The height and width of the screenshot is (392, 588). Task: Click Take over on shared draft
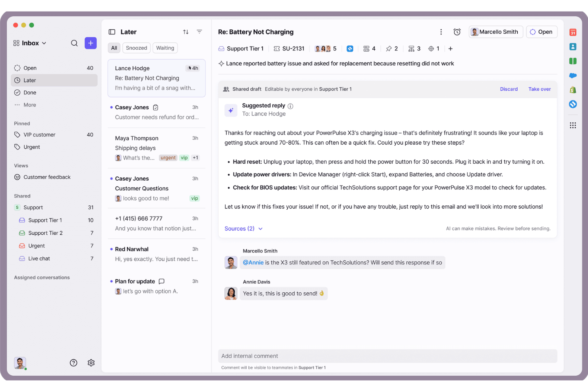click(540, 89)
